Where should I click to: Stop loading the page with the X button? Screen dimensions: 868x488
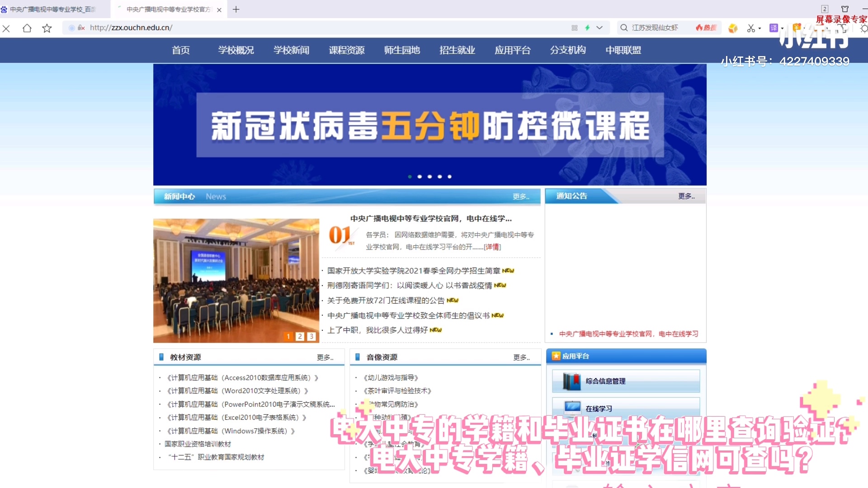6,28
